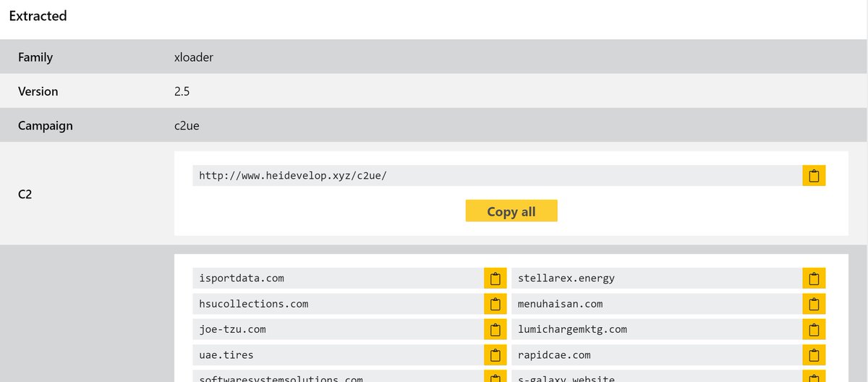Click the isportdata.com entry
Viewport: 868px width, 382px height.
pyautogui.click(x=339, y=279)
